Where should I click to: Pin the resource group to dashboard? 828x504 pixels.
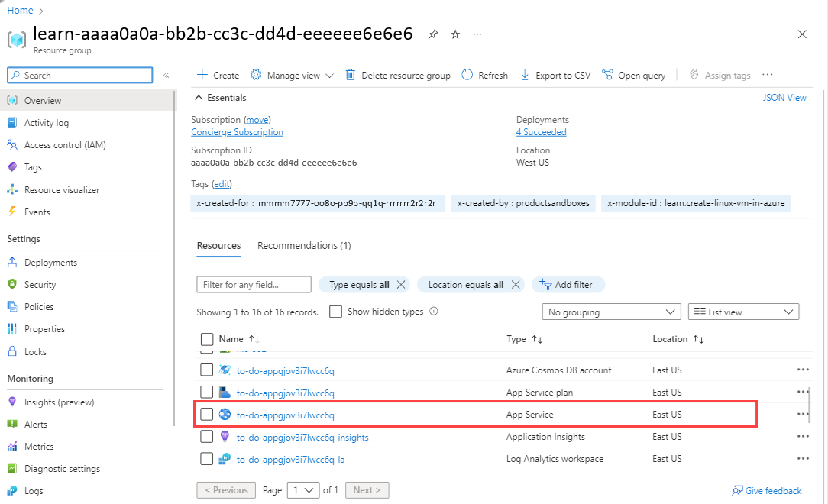[x=433, y=34]
